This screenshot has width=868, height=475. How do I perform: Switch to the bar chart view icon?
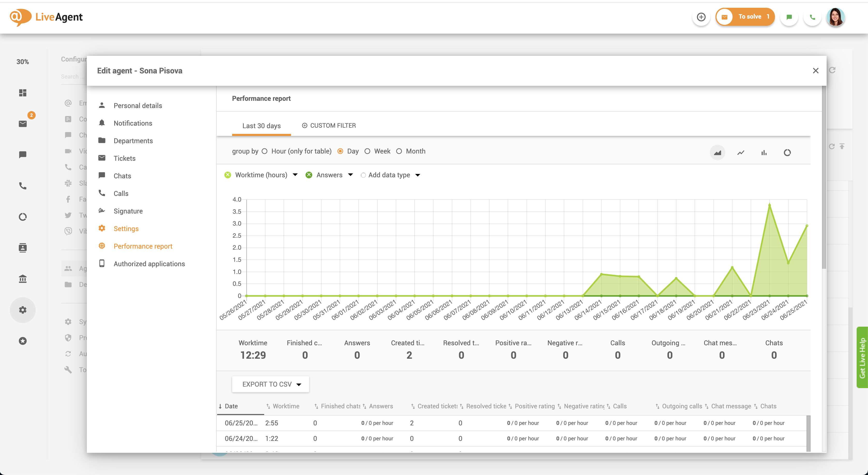[x=764, y=153]
